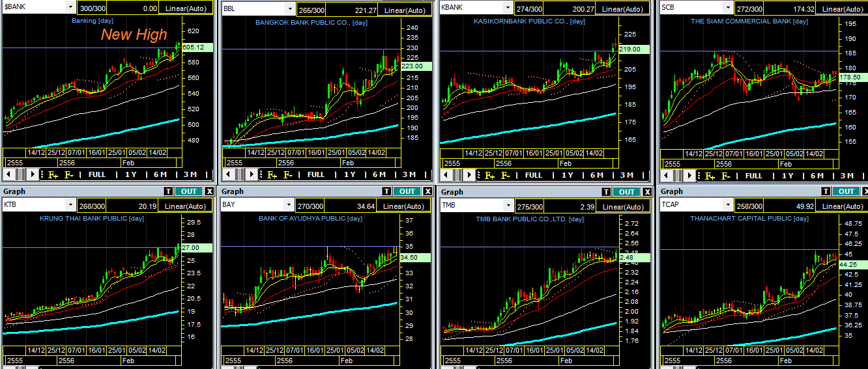
Task: Click the F+ icon under the SCB chart
Action: coord(710,175)
